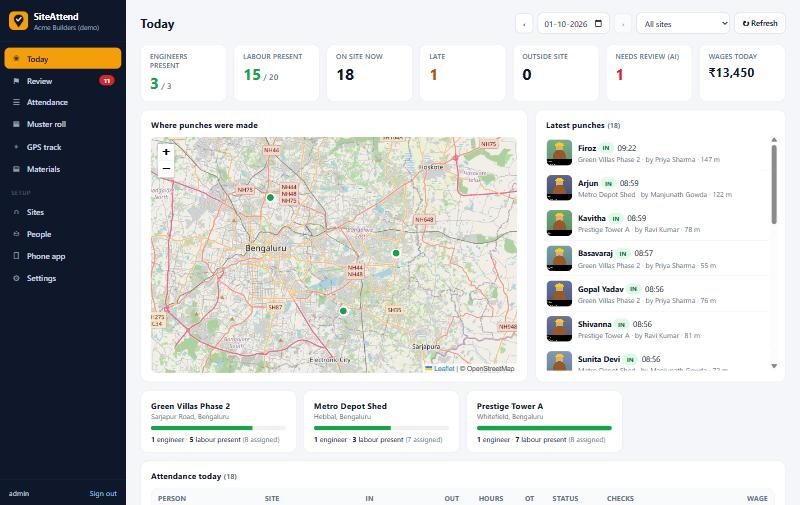The image size is (800, 505).
Task: Open Phone app setup page
Action: [x=63, y=256]
